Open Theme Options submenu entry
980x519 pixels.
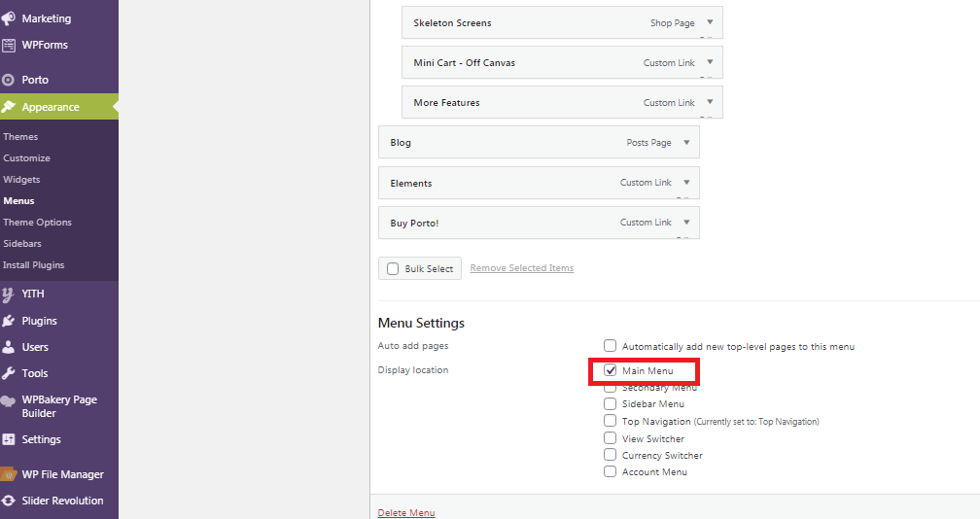[x=38, y=223]
